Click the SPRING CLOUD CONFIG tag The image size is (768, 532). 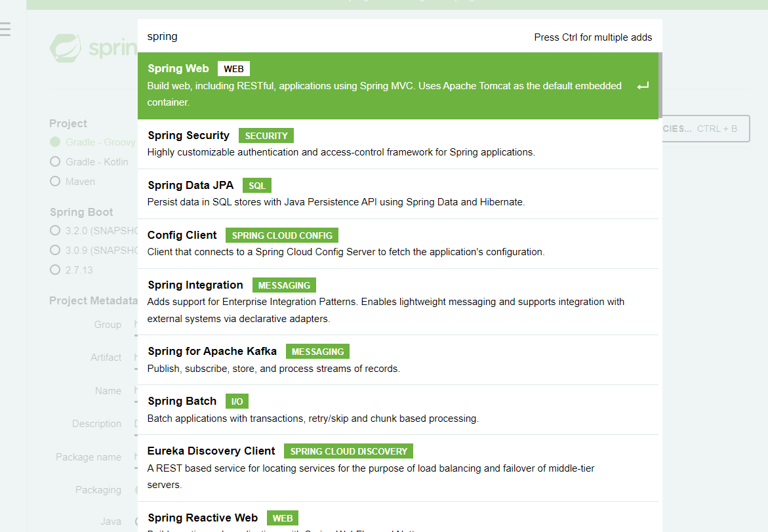pos(281,235)
